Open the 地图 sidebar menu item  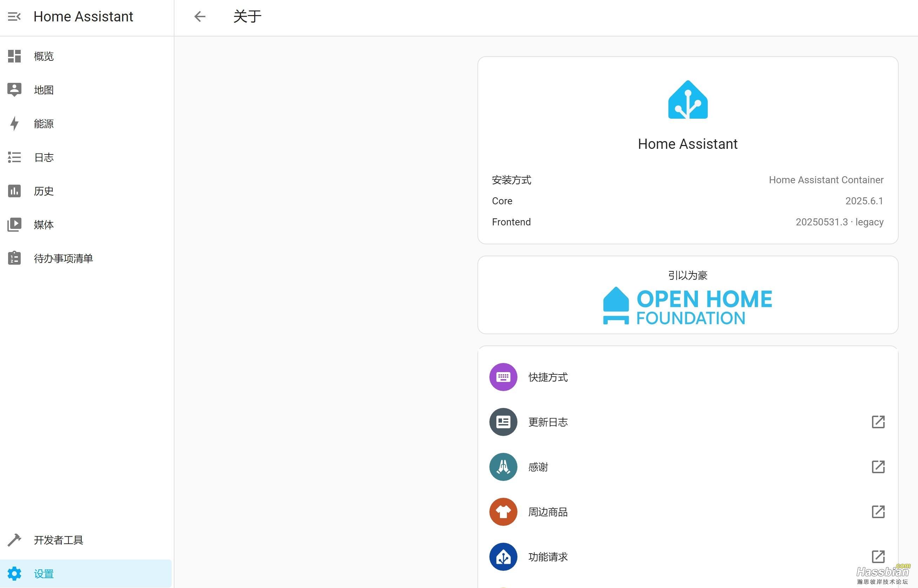coord(86,90)
